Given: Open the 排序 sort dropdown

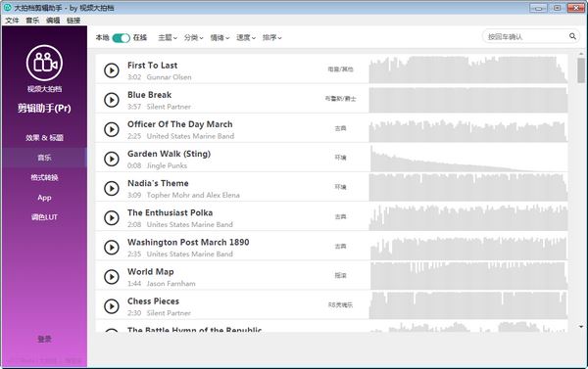Looking at the screenshot, I should click(x=271, y=37).
